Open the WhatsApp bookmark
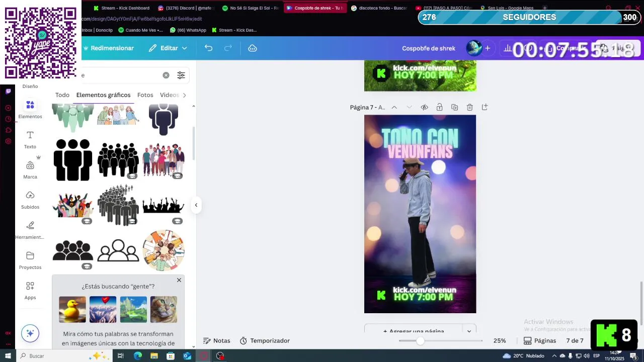Image resolution: width=644 pixels, height=362 pixels. (x=188, y=30)
